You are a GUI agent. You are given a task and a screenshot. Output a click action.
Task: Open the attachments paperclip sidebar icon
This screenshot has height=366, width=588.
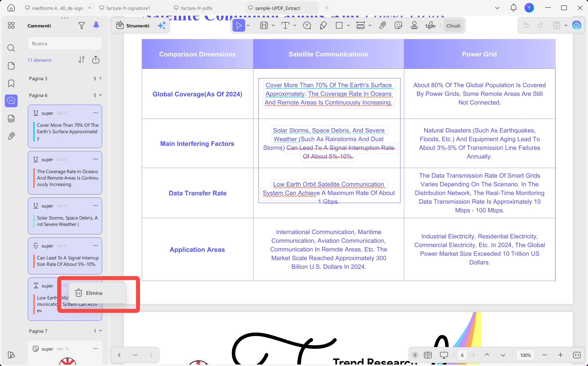[11, 136]
